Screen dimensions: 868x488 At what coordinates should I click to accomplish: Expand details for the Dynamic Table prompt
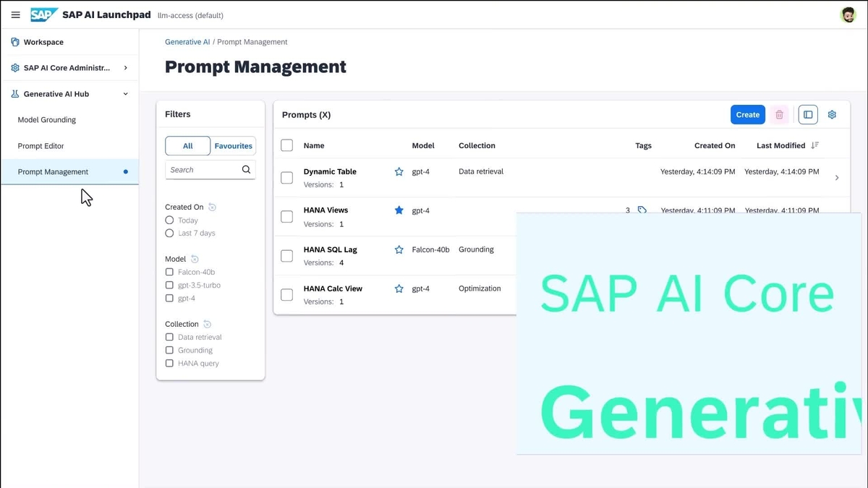click(x=837, y=176)
